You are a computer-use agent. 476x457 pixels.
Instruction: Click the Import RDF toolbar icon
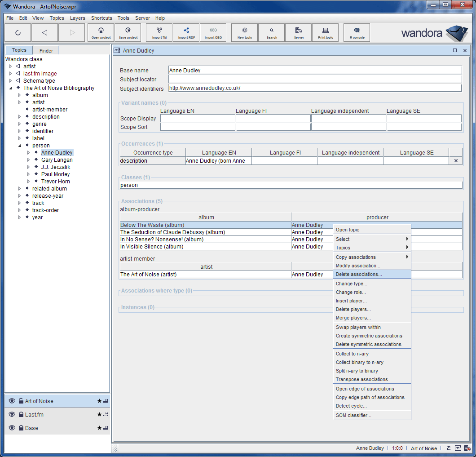pos(186,32)
